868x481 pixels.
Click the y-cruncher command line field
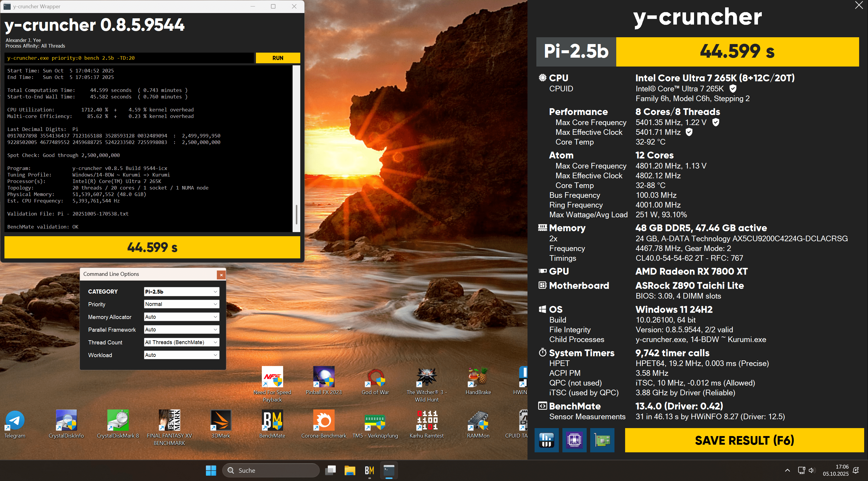pos(129,58)
